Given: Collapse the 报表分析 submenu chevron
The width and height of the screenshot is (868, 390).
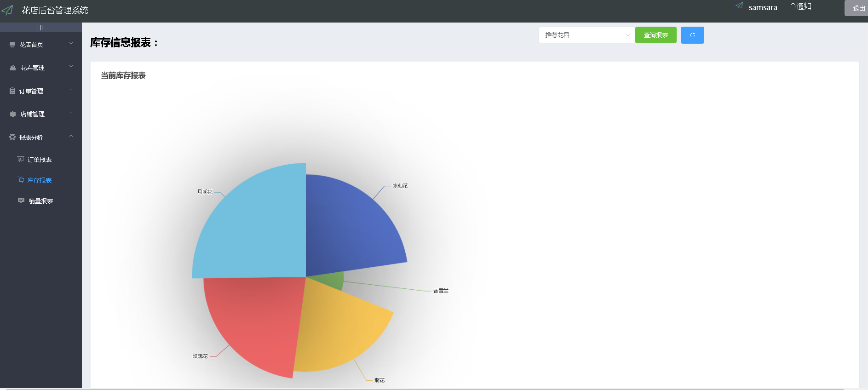Looking at the screenshot, I should [x=71, y=136].
